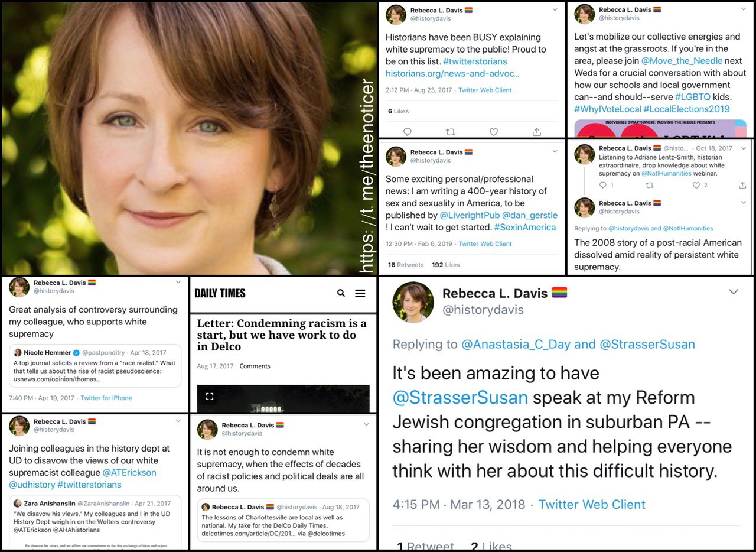The width and height of the screenshot is (756, 552).
Task: Open the #twitterstorians hashtag in the Historians BUSY tweet
Action: (x=475, y=61)
